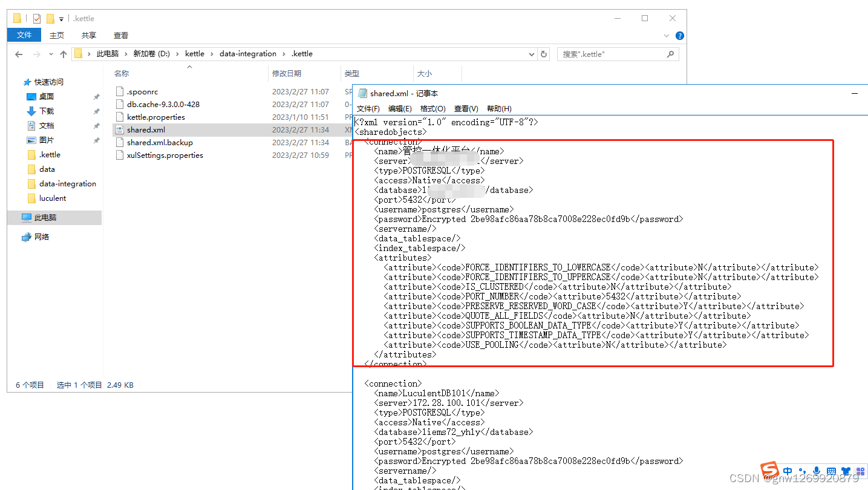Select the xulSettings.properties file
868x490 pixels.
pyautogui.click(x=165, y=155)
